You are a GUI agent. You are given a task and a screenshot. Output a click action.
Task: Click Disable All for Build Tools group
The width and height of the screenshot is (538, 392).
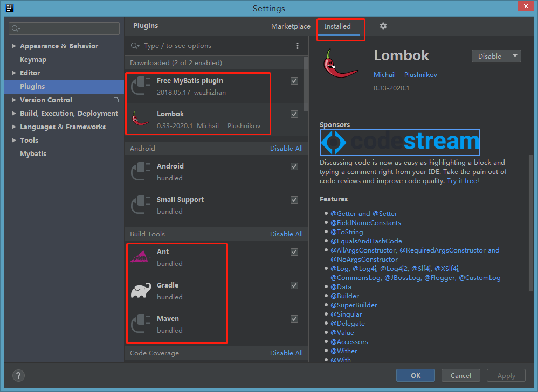point(286,234)
